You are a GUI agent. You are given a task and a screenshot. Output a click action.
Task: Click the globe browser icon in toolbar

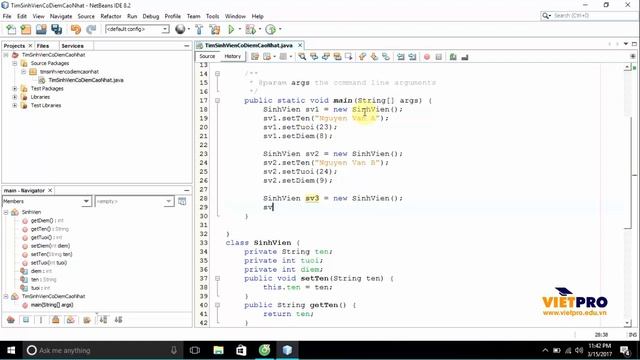[x=180, y=29]
